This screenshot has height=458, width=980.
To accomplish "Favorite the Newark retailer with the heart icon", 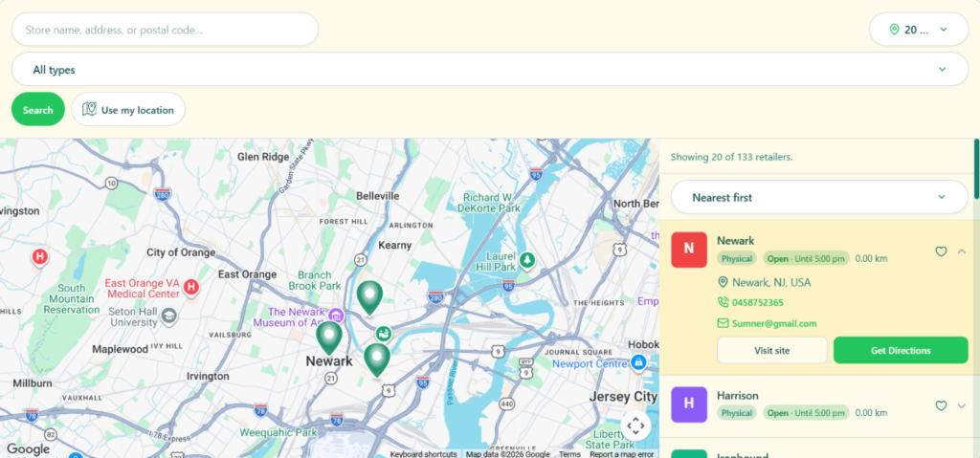I will click(941, 251).
